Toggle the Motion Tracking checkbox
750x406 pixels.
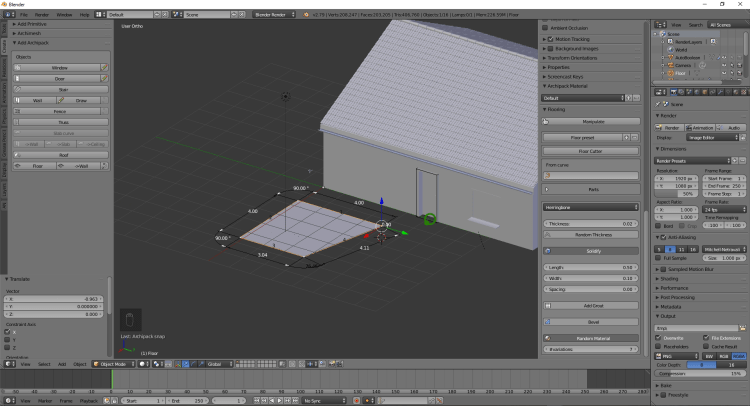pyautogui.click(x=551, y=40)
